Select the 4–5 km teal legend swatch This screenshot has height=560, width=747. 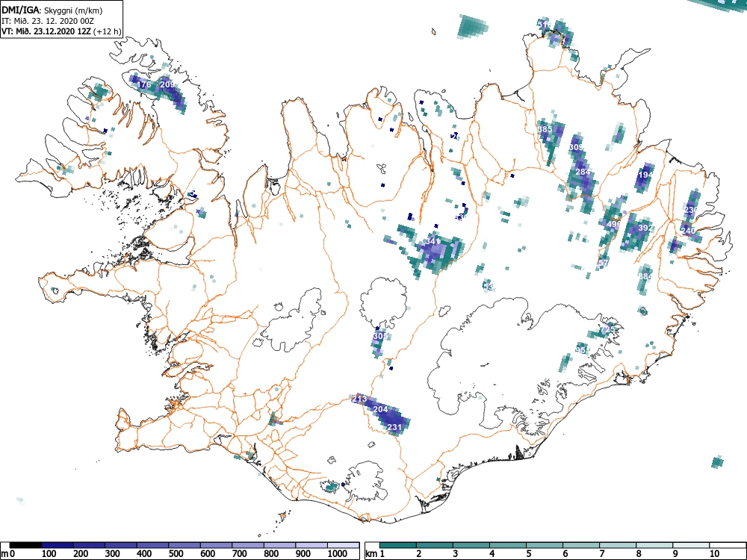point(508,545)
